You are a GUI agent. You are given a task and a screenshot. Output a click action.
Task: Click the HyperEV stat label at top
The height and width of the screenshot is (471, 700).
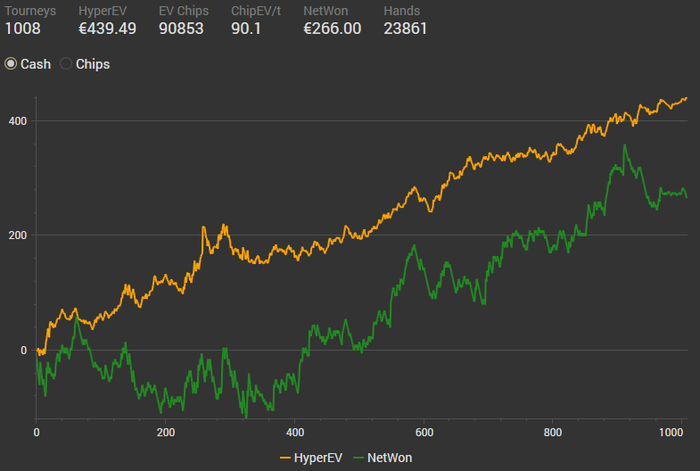(103, 11)
